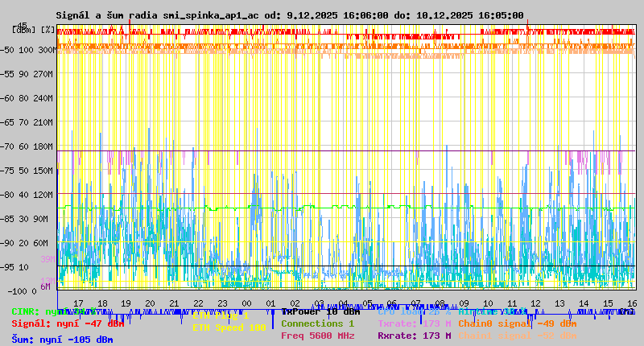Click the pink '6M' rate label
This screenshot has height=346, width=644.
tap(45, 286)
